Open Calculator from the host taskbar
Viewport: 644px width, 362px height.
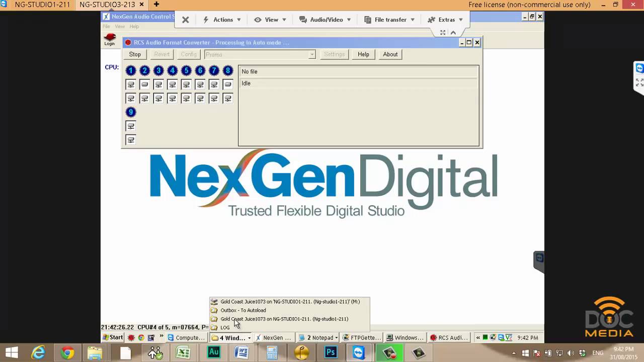pyautogui.click(x=272, y=352)
